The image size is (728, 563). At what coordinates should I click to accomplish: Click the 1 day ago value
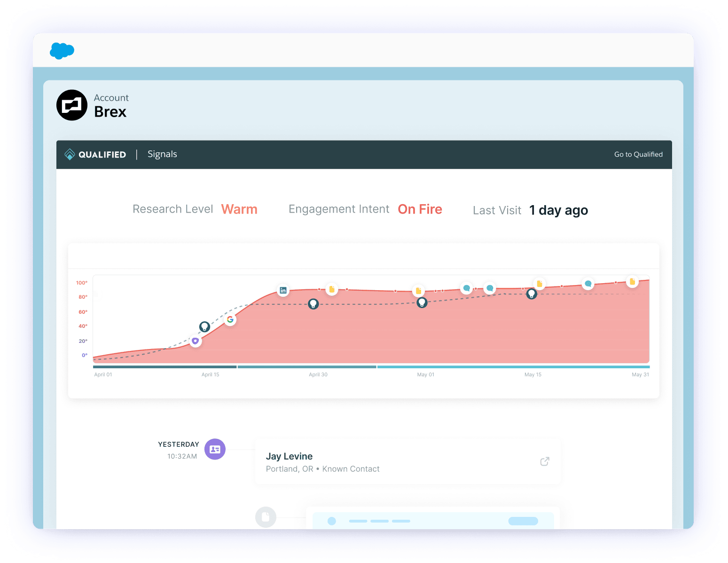(x=558, y=210)
